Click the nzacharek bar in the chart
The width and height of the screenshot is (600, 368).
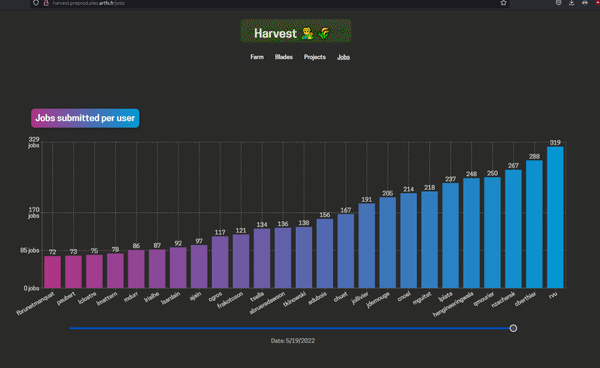coord(513,229)
